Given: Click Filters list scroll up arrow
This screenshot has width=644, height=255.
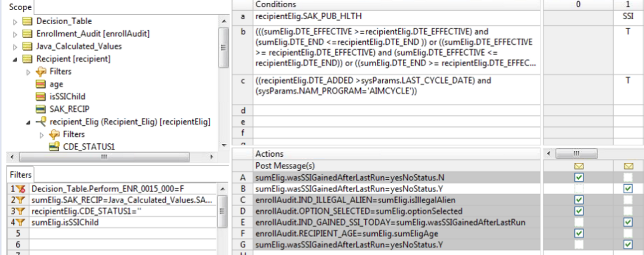Looking at the screenshot, I should tap(223, 189).
